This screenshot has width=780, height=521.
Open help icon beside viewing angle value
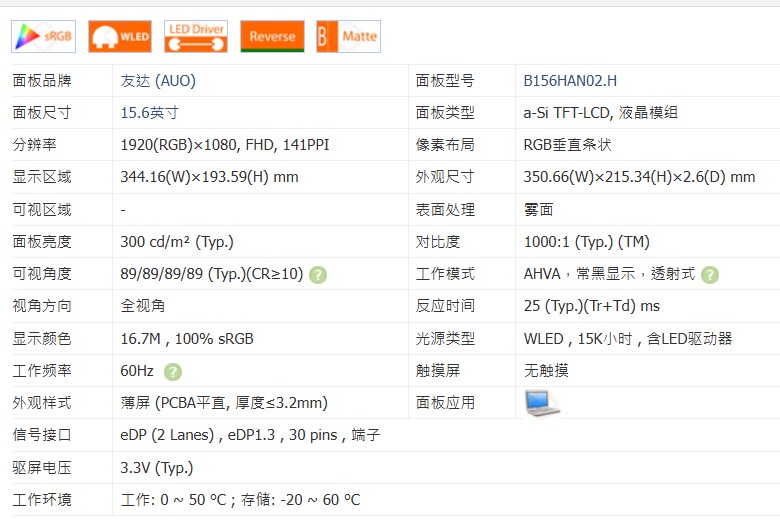click(x=318, y=275)
